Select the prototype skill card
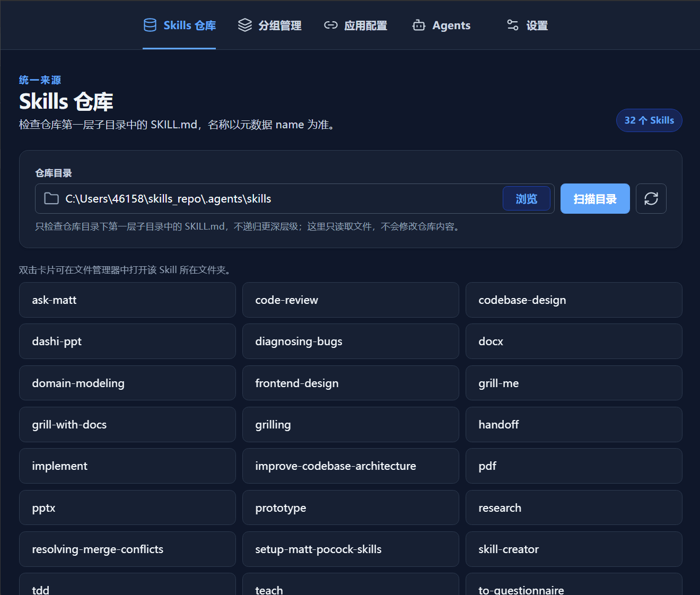This screenshot has height=595, width=700. point(351,507)
